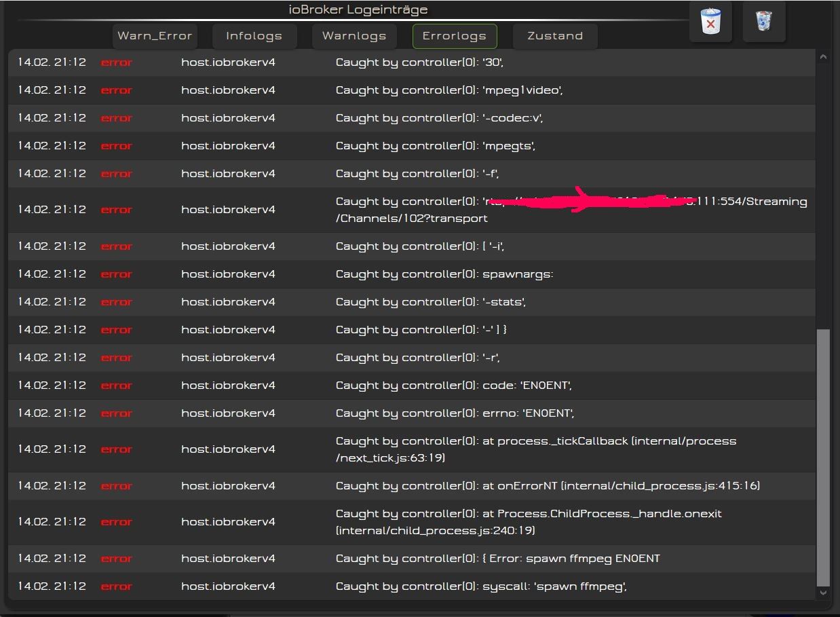840x617 pixels.
Task: Click the scrollbar down arrow
Action: 823,593
